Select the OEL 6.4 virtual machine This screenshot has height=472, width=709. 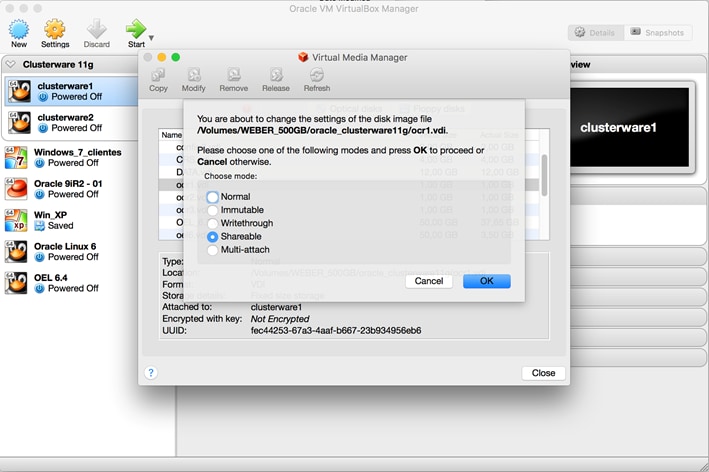point(68,283)
